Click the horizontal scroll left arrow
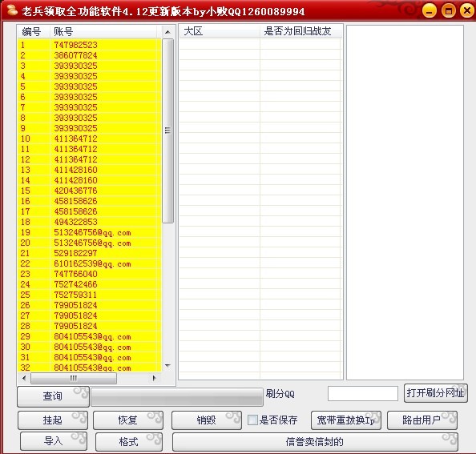Viewport: 476px width, 454px height. click(24, 378)
